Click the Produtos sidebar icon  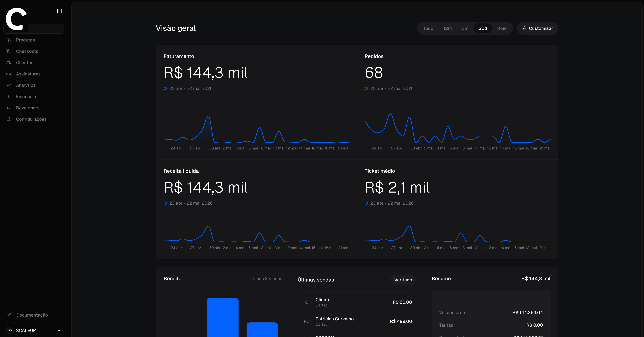(x=9, y=40)
